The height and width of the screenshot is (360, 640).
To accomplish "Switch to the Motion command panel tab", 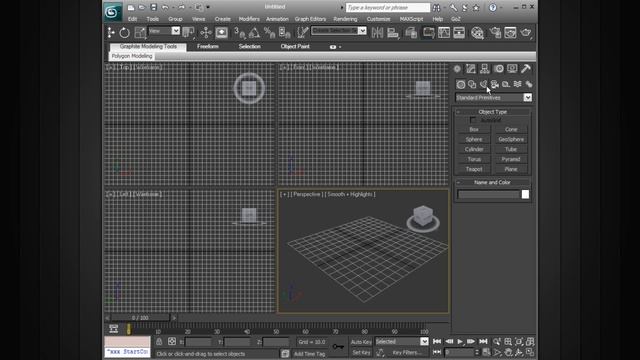I will pos(498,69).
